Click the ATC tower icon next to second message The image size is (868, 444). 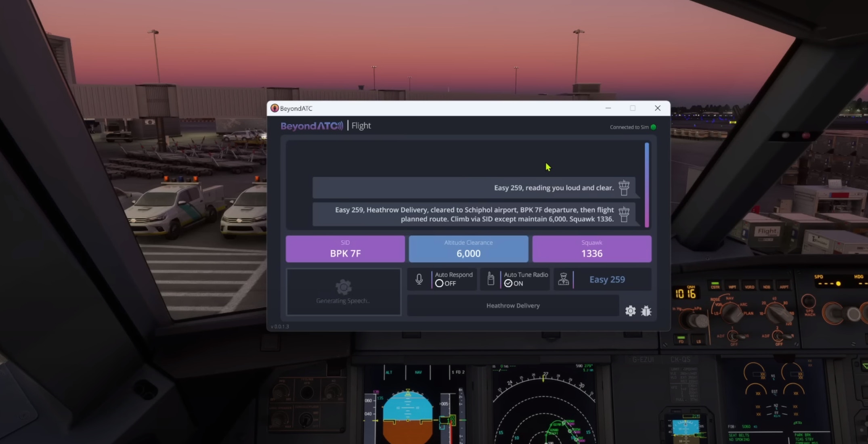point(624,214)
